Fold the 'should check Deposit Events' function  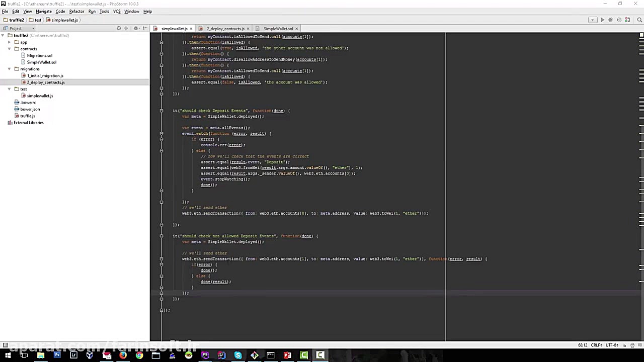pos(162,111)
